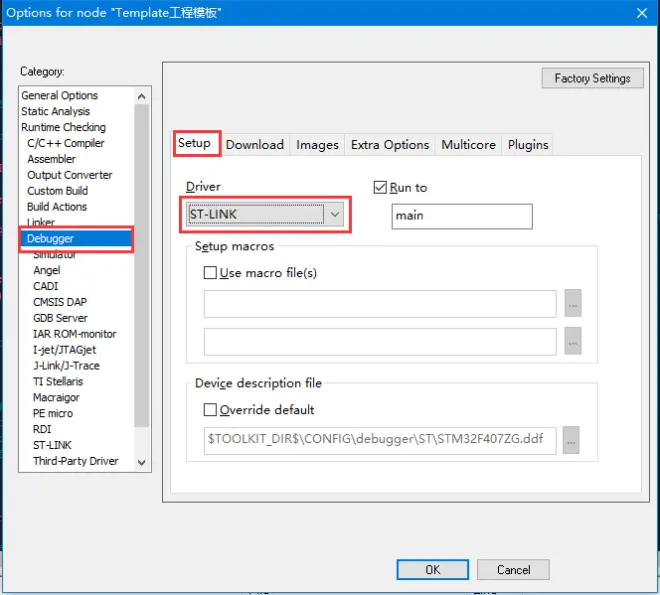Click the second macro file browse button
Image resolution: width=660 pixels, height=595 pixels.
pyautogui.click(x=572, y=341)
